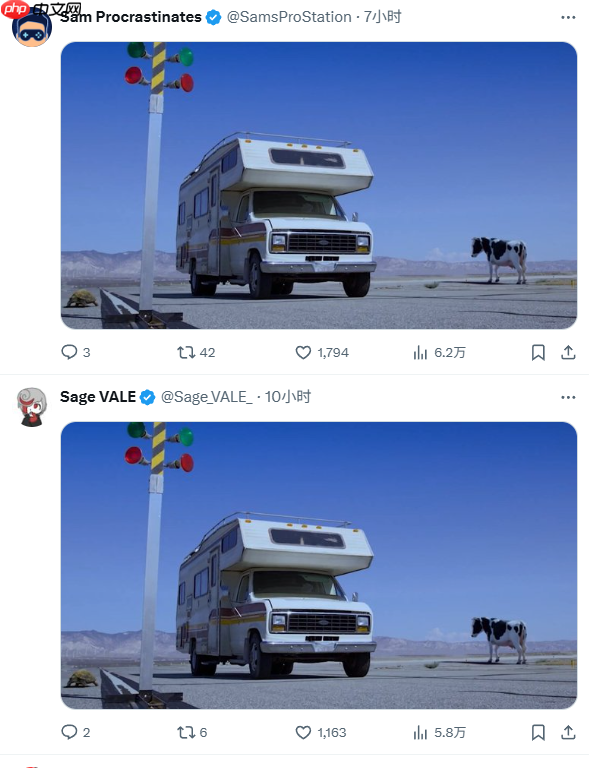
Task: Open Sage VALE's profile avatar
Action: click(x=32, y=407)
